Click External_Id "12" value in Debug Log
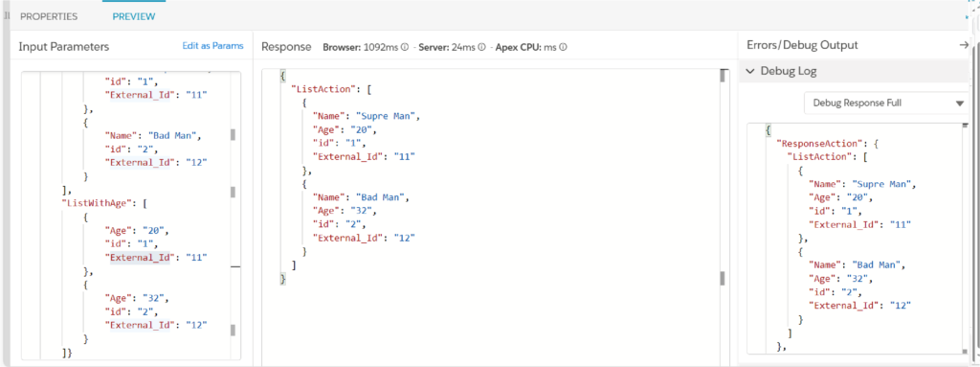This screenshot has height=367, width=980. (x=901, y=306)
